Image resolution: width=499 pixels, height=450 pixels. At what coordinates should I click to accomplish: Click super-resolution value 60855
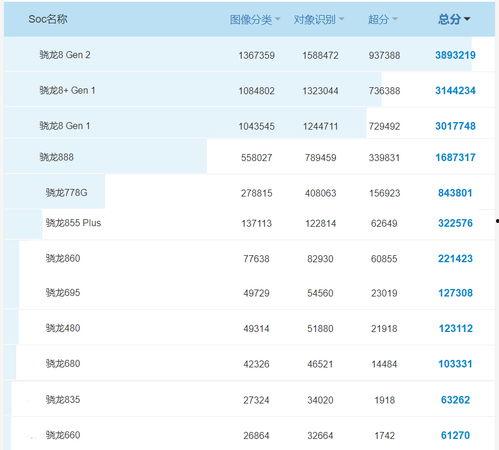(384, 259)
